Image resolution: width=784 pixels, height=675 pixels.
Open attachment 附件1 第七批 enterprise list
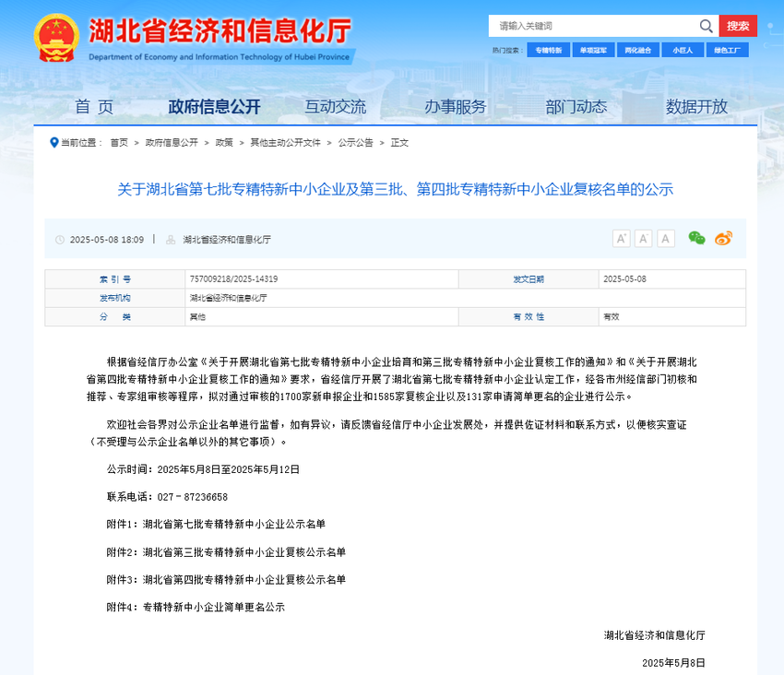click(233, 525)
